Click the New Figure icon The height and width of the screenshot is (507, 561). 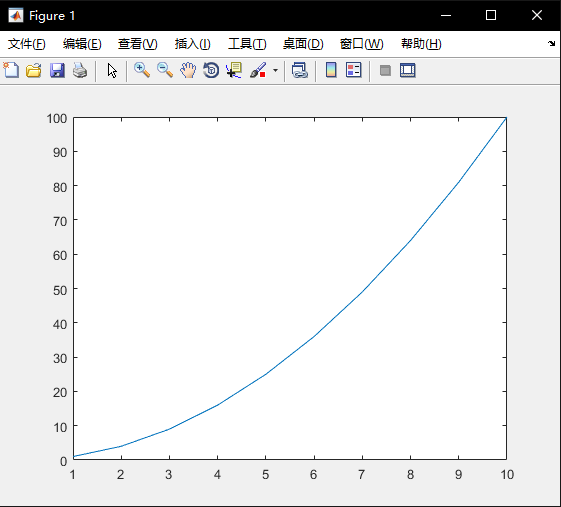click(x=11, y=70)
